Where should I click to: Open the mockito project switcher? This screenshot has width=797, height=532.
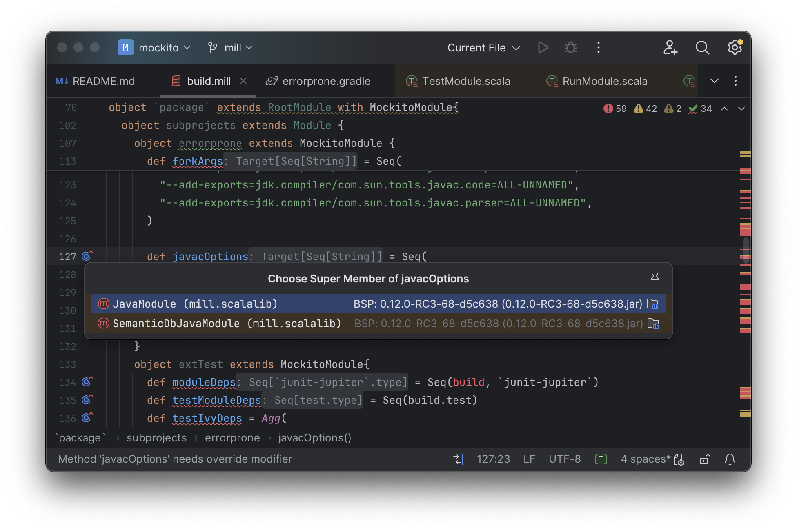(155, 47)
